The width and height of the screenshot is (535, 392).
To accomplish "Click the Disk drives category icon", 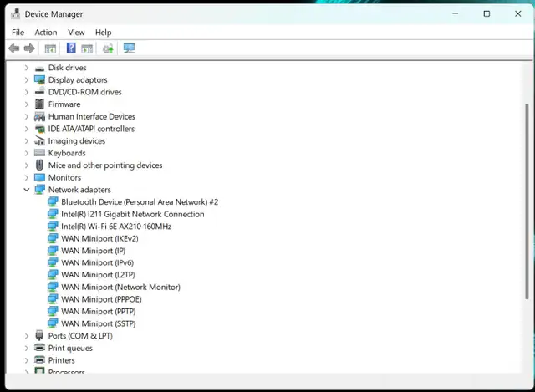I will click(x=39, y=68).
